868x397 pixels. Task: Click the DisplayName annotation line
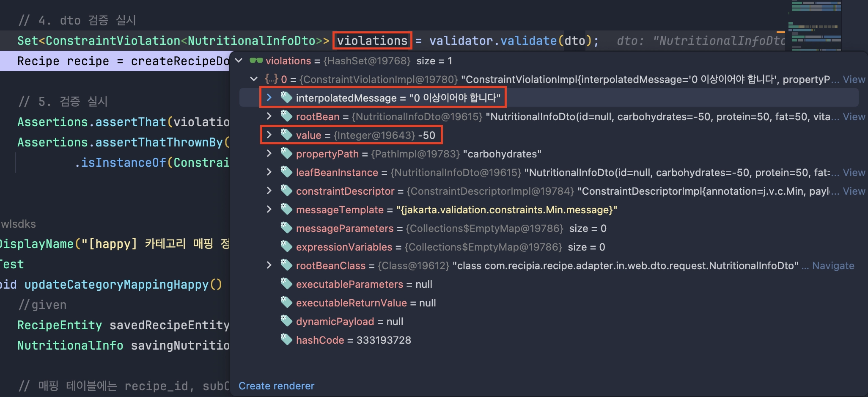click(115, 244)
